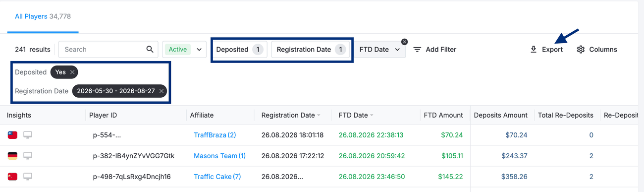Click player ID p-554-...
The image size is (644, 192).
tap(107, 135)
